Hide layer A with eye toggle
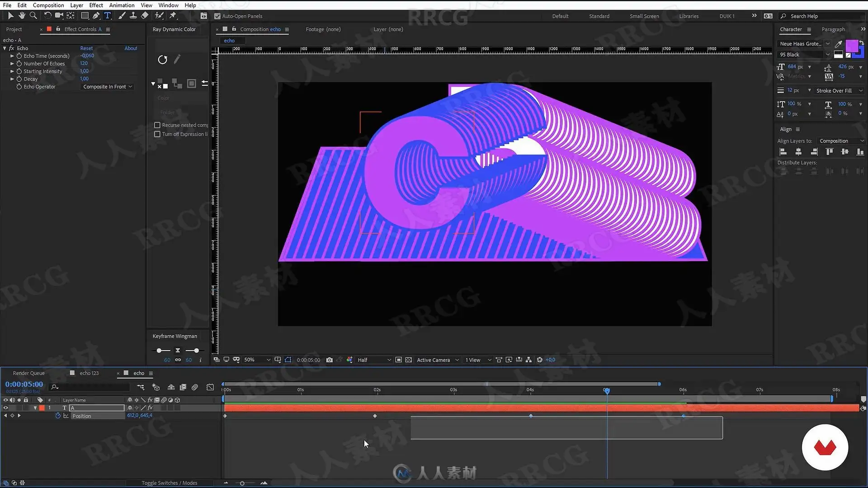Viewport: 868px width, 488px height. point(6,408)
